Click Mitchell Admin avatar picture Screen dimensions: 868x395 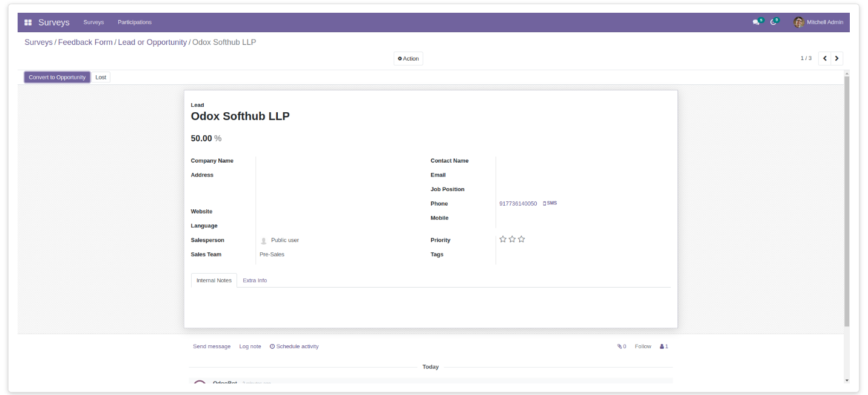[x=798, y=22]
